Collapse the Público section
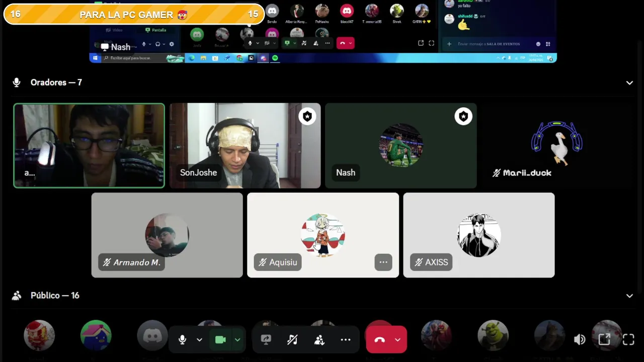The width and height of the screenshot is (644, 362). pos(629,296)
